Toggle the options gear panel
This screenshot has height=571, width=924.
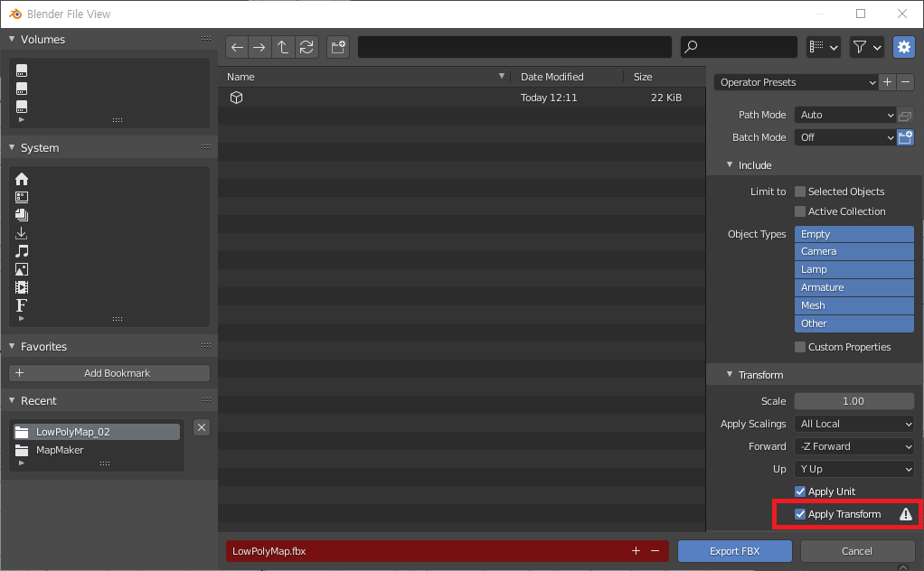904,47
